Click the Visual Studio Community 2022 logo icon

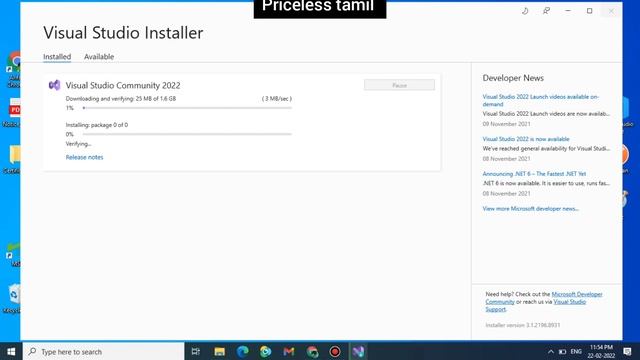pos(54,85)
